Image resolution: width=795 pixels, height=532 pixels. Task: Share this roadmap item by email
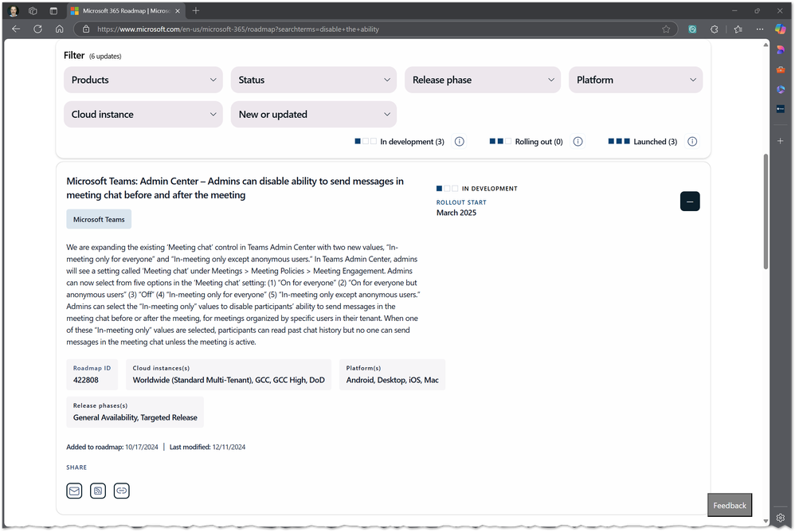tap(74, 491)
